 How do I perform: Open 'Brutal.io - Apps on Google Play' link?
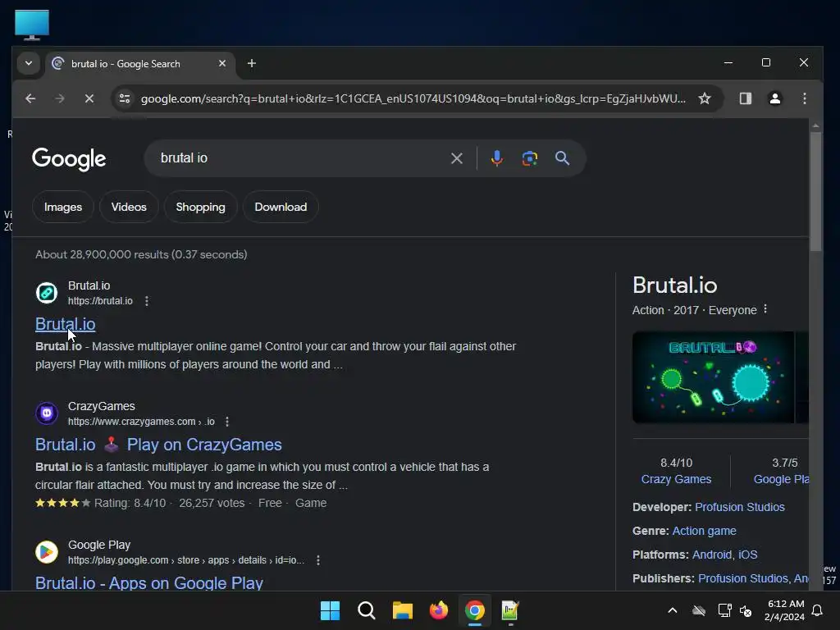[x=149, y=583]
